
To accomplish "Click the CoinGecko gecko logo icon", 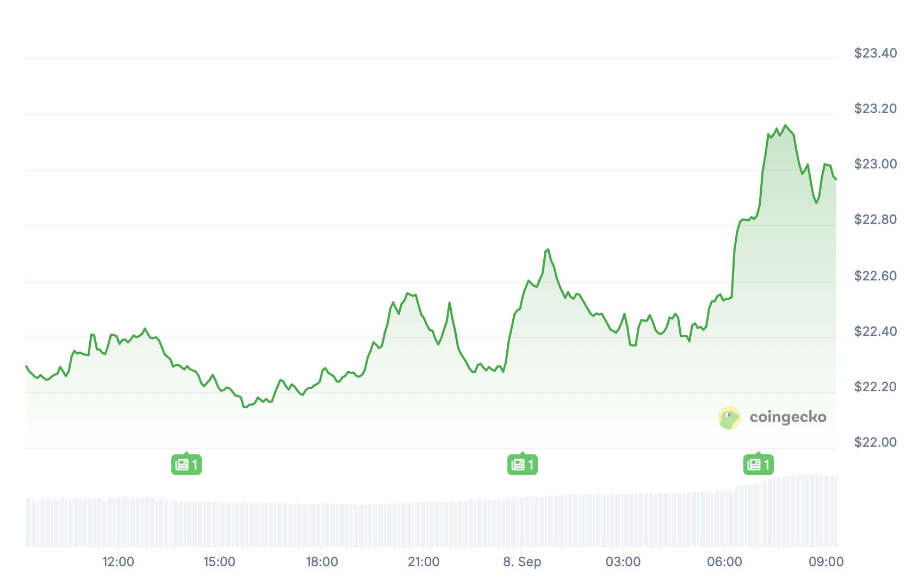I will click(x=729, y=418).
